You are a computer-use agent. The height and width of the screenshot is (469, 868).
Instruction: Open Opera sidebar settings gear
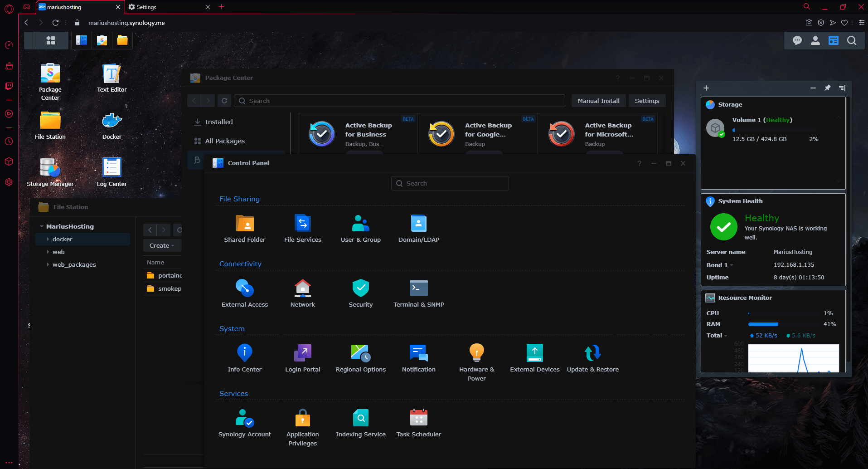pyautogui.click(x=9, y=182)
